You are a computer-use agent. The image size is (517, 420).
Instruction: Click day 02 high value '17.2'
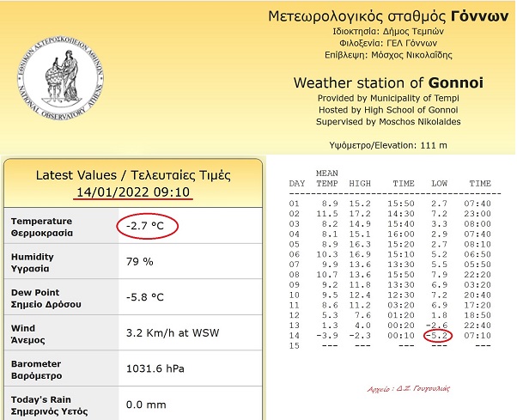click(x=360, y=214)
